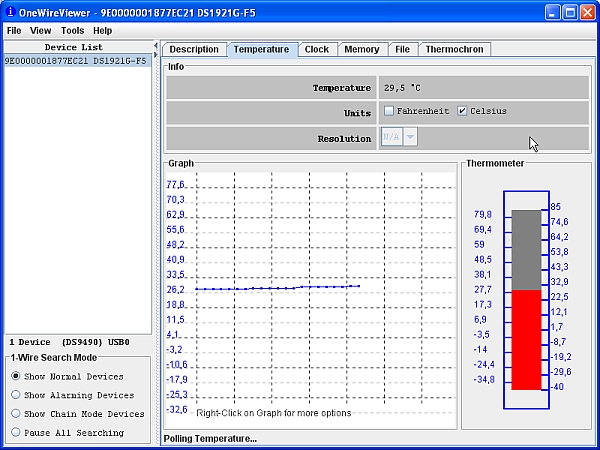Go to the File tab

tap(403, 49)
